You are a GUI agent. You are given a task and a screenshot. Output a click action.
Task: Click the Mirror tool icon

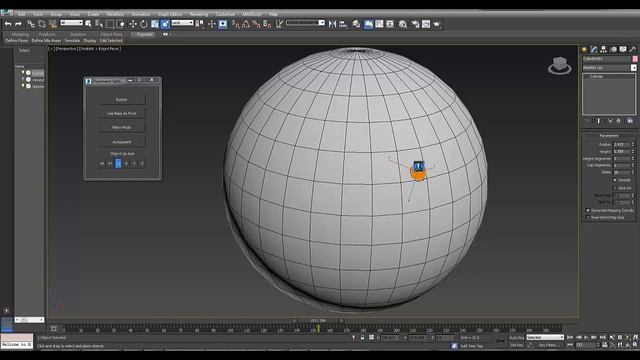332,24
